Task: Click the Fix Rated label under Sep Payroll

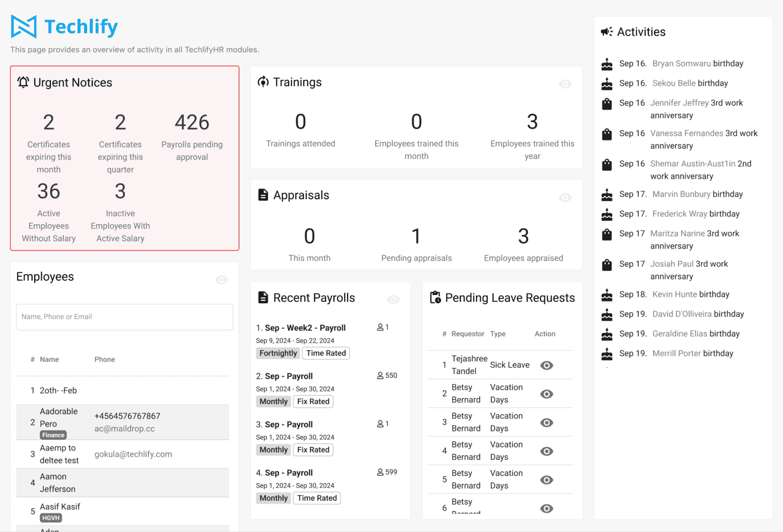Action: [x=313, y=402]
